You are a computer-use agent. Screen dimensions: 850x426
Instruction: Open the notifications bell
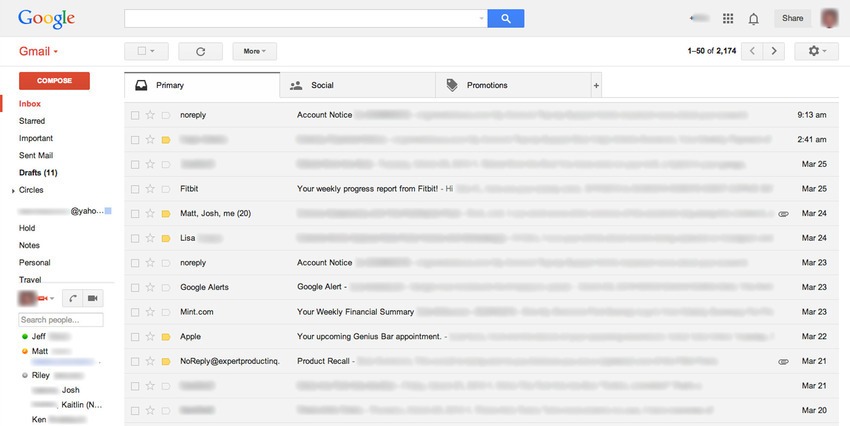point(754,18)
